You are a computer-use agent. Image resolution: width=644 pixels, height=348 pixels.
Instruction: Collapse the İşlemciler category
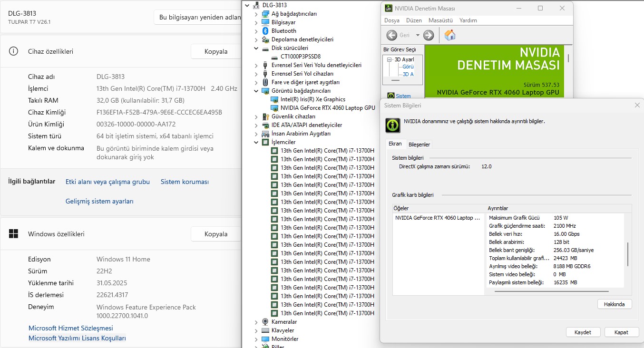[x=256, y=142]
